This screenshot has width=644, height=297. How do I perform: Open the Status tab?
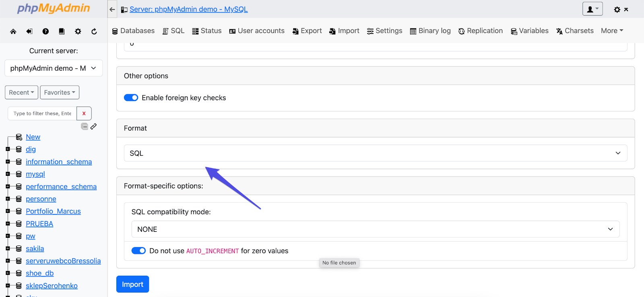pos(207,31)
